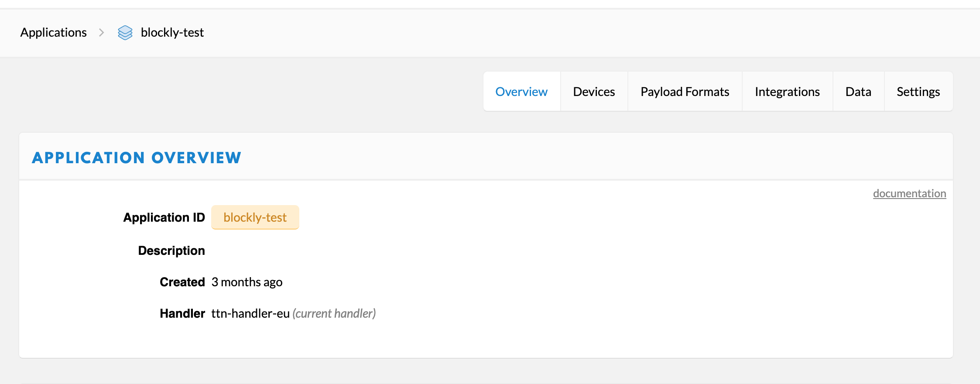Click the blockly-test breadcrumb title
This screenshot has height=384, width=980.
point(172,33)
